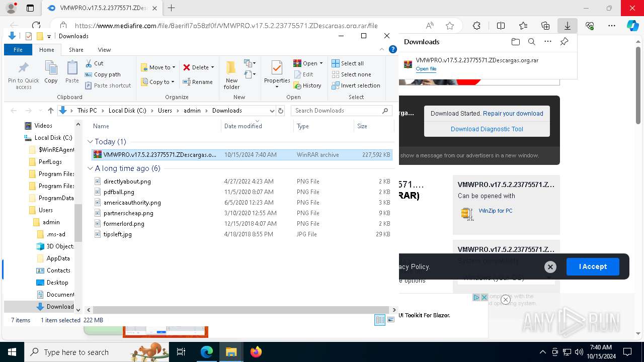Switch to details view layout icon
The width and height of the screenshot is (644, 362).
[380, 320]
